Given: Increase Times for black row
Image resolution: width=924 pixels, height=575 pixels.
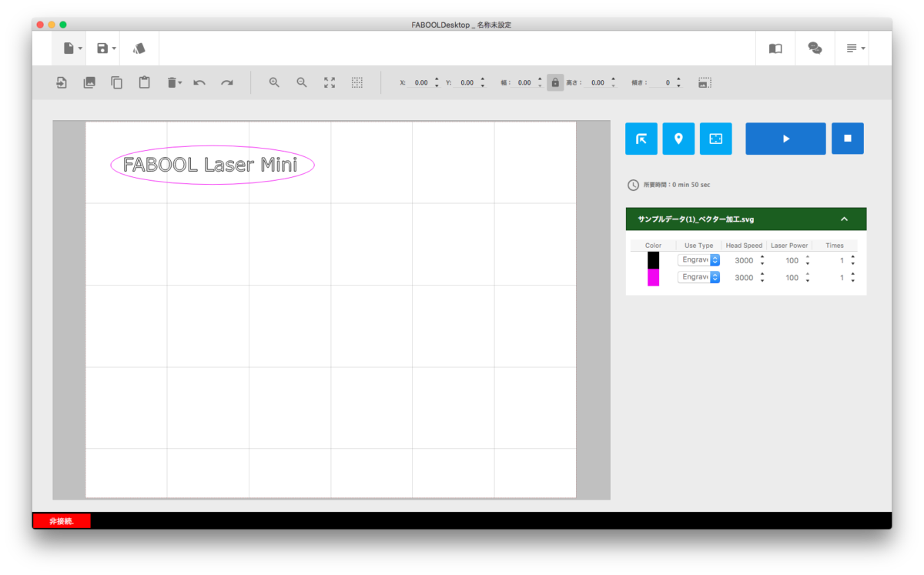Looking at the screenshot, I should pyautogui.click(x=853, y=257).
